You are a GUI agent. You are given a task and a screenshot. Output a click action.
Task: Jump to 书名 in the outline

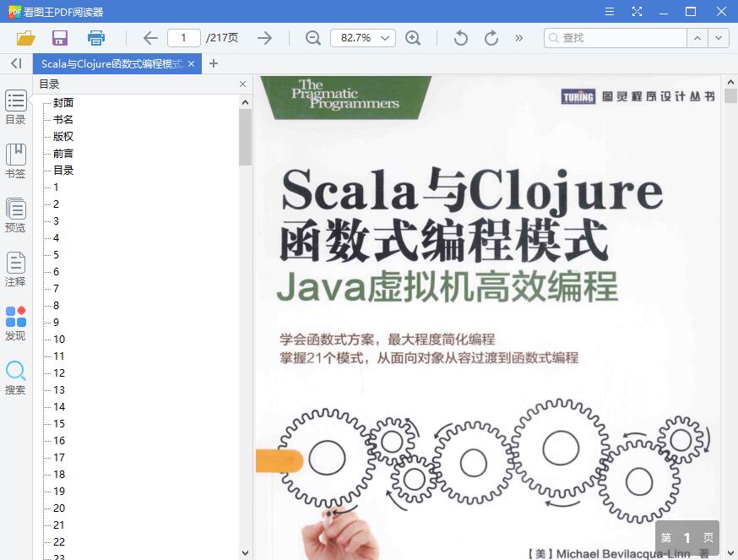(63, 120)
